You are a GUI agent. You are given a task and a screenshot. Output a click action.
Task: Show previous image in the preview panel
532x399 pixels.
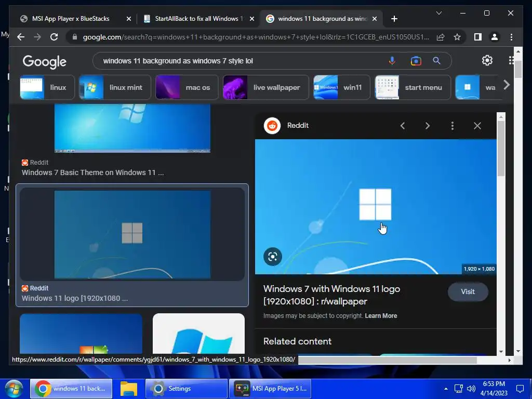403,126
